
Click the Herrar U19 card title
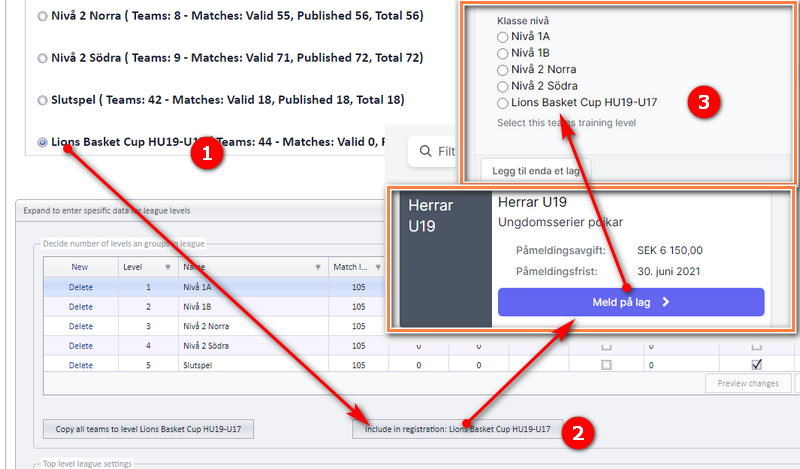pyautogui.click(x=532, y=202)
